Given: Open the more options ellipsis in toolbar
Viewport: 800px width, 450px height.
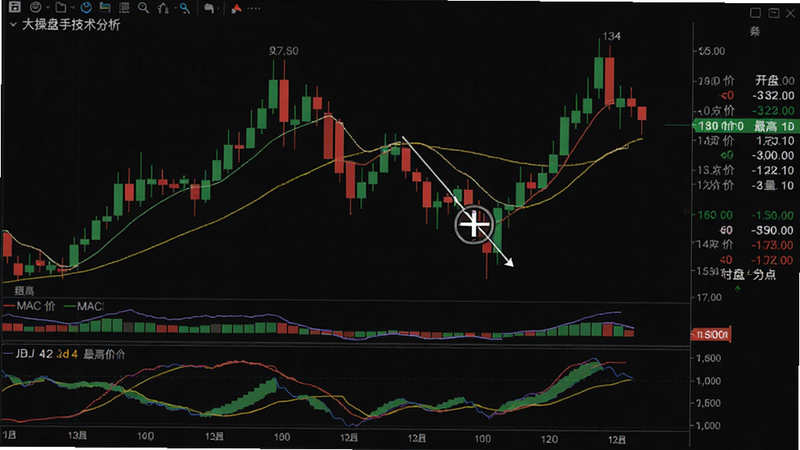Looking at the screenshot, I should tap(254, 8).
